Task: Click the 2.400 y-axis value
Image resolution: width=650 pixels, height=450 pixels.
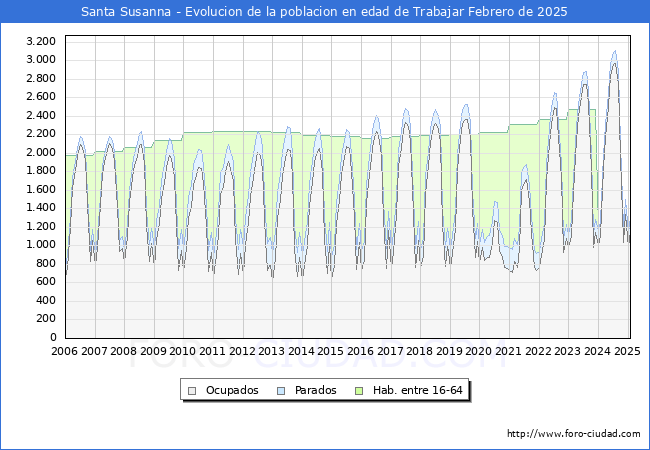Action: (x=41, y=115)
